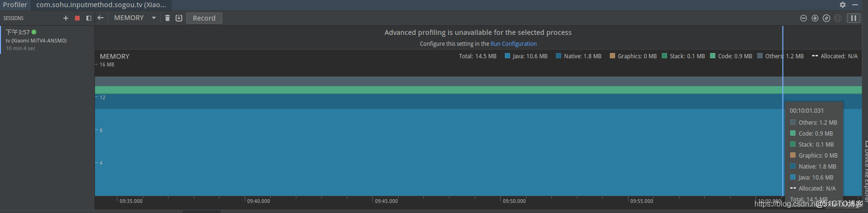The image size is (868, 213).
Task: Click the advanced profiling unavailable message
Action: pos(478,32)
